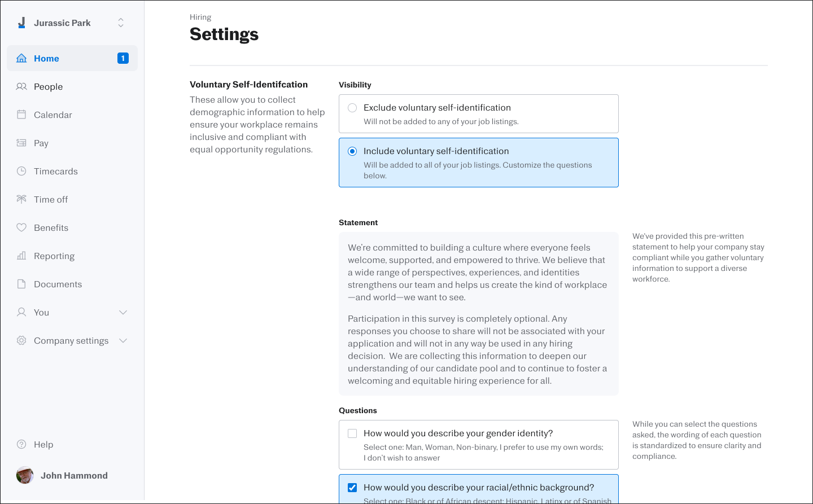Check the gender identity question checkbox
813x504 pixels.
click(352, 433)
